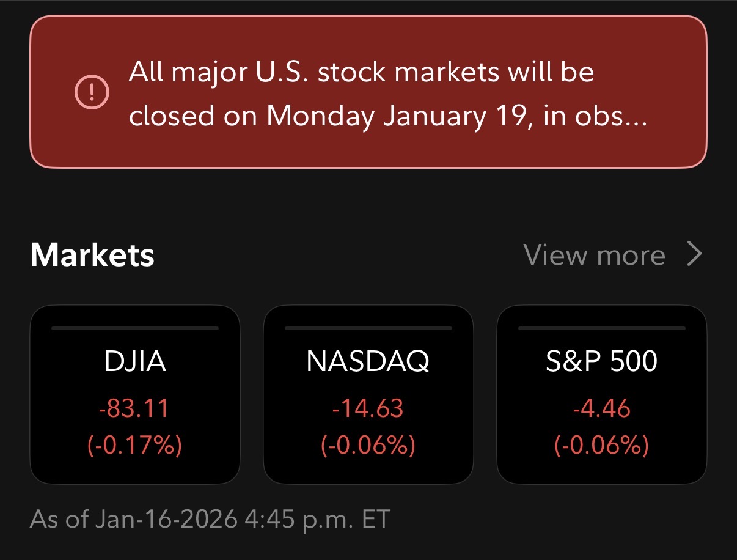Click the chevron arrow beside View more
Screen dimensions: 737x560
[x=694, y=254]
